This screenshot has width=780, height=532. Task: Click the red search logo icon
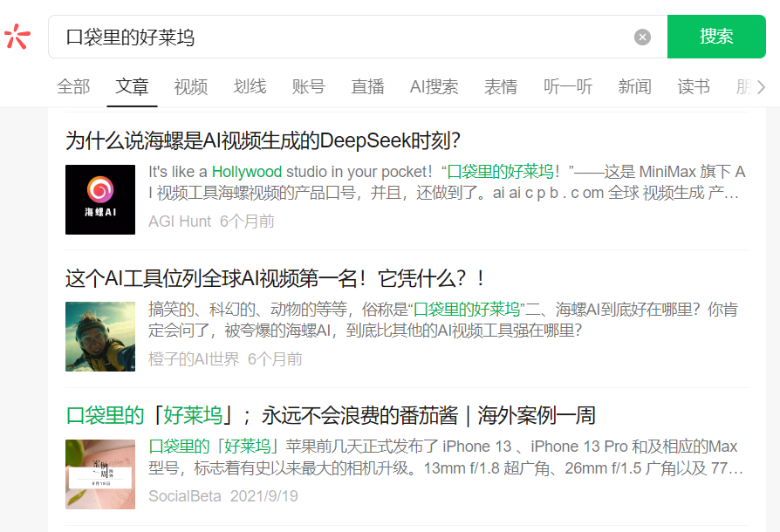[17, 37]
